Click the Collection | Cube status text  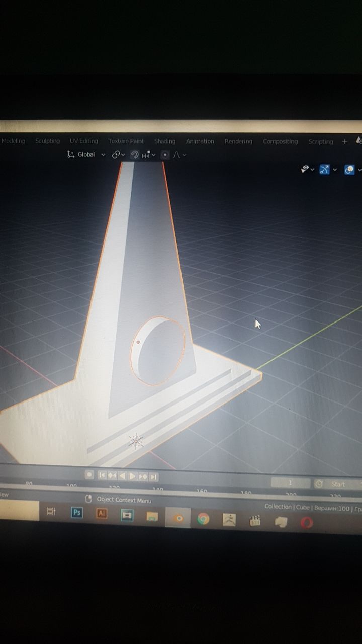(x=287, y=507)
